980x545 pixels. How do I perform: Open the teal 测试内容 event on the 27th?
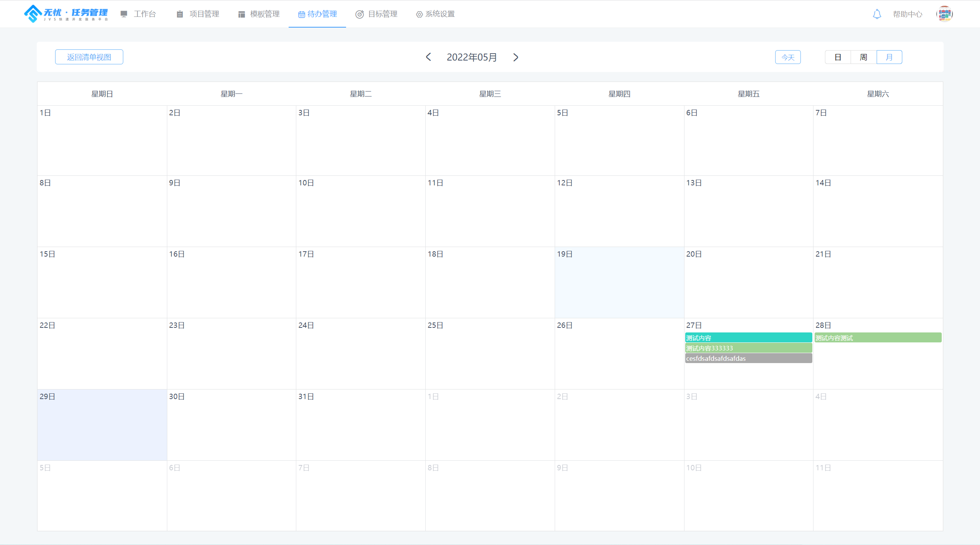coord(748,338)
